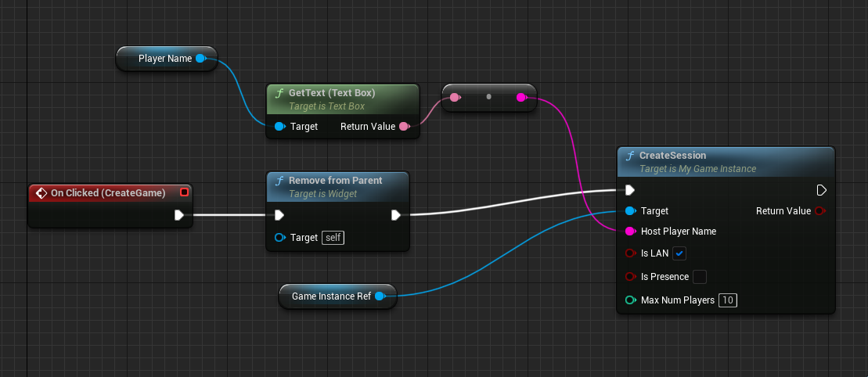Click GetText node's Target input pin
868x377 pixels.
pyautogui.click(x=281, y=126)
